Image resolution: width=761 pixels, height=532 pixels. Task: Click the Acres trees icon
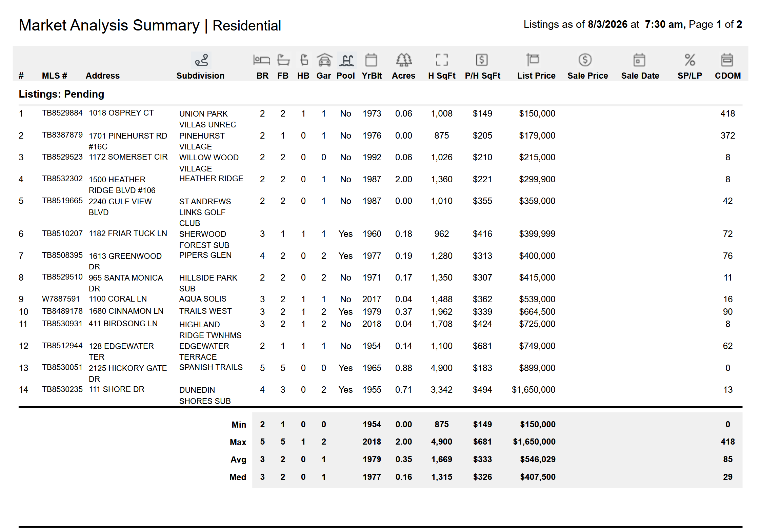click(404, 60)
